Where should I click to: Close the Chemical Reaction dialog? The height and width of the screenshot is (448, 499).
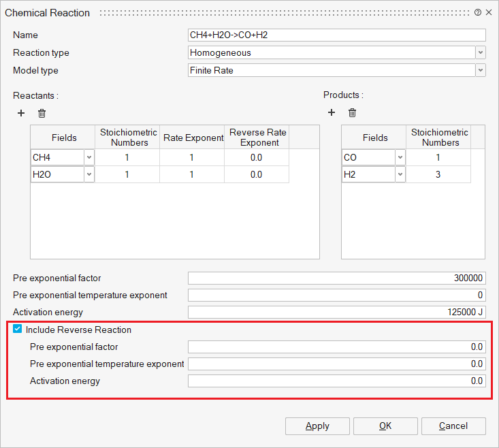(489, 12)
